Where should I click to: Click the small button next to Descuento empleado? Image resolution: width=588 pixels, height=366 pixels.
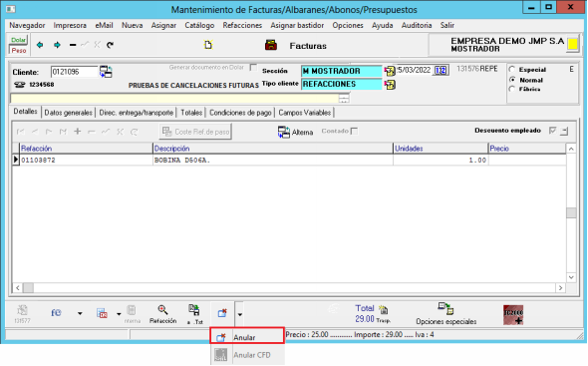(564, 131)
